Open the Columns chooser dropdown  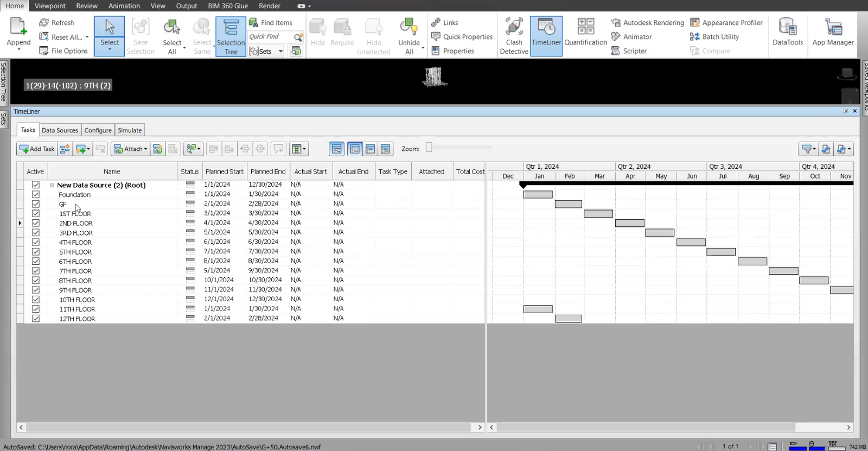click(298, 149)
